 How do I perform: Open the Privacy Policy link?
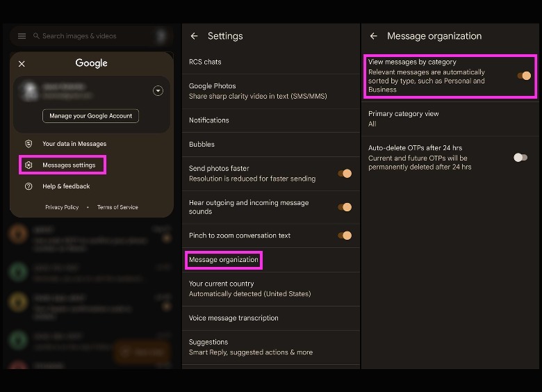pyautogui.click(x=62, y=207)
